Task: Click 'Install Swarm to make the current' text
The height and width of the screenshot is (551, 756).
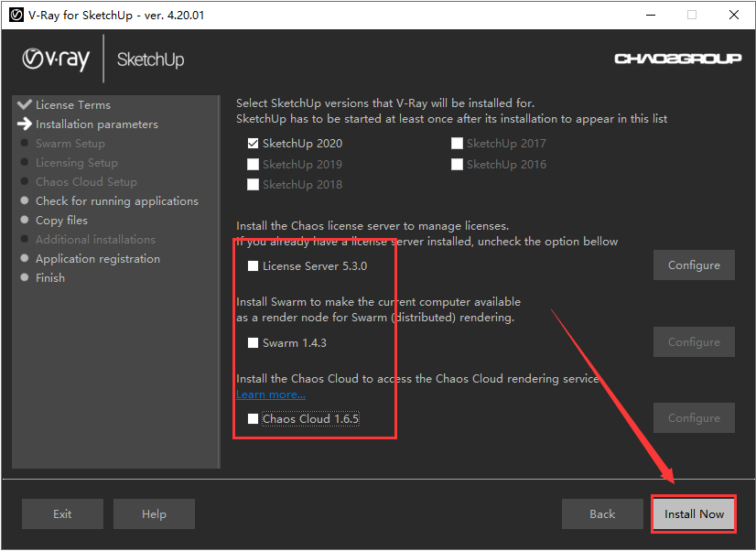Action: pyautogui.click(x=378, y=302)
